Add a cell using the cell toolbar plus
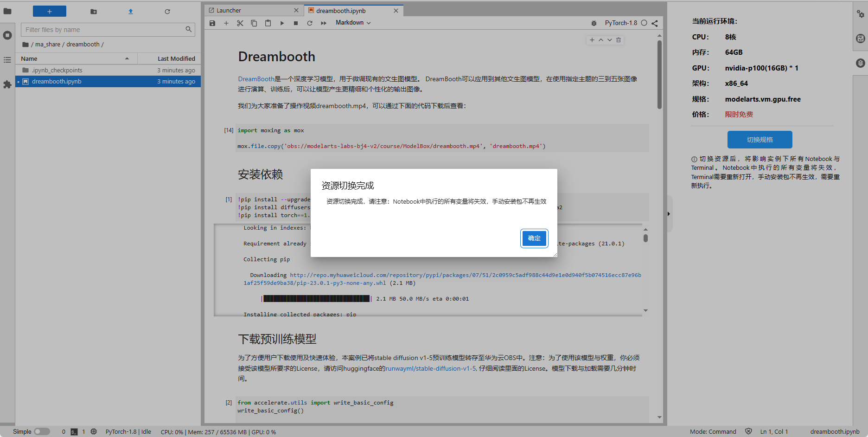The width and height of the screenshot is (868, 437). 592,40
